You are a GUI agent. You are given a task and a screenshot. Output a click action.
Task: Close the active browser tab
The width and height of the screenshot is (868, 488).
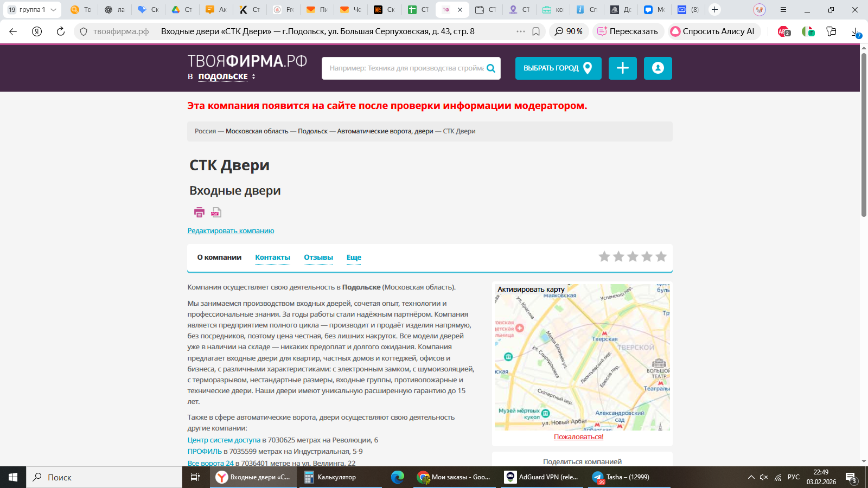[460, 10]
